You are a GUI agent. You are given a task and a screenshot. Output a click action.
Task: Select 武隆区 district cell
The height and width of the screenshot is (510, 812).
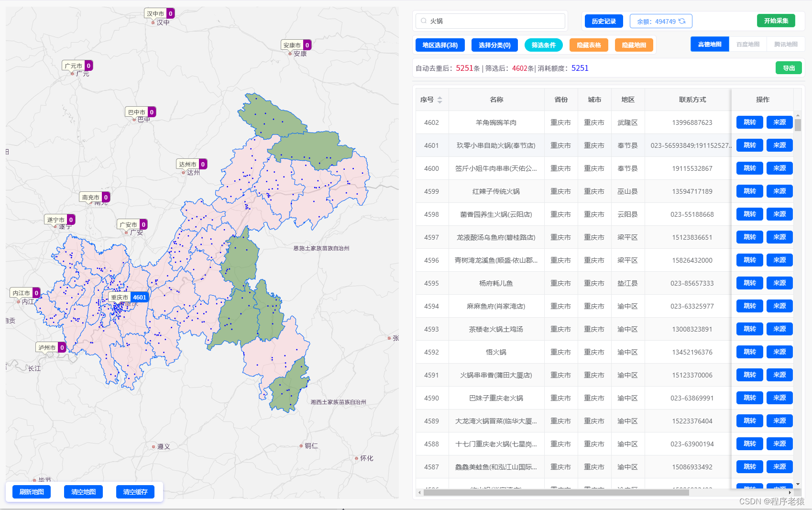627,122
